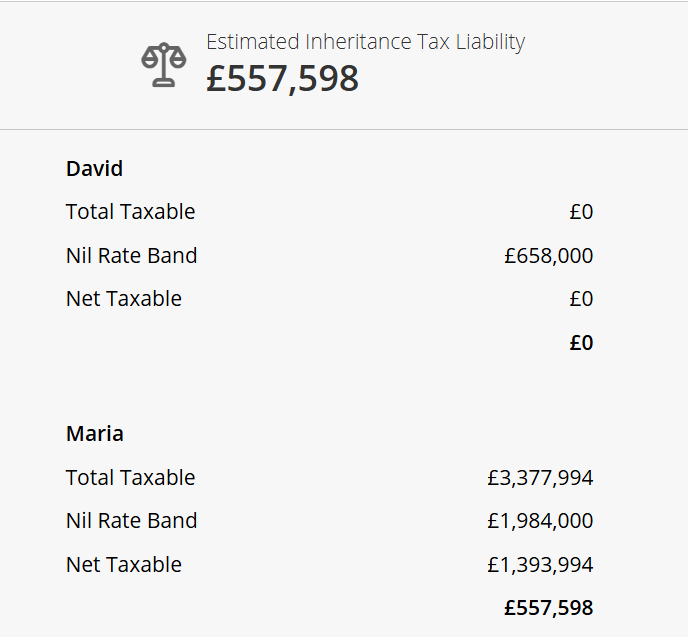
Task: Click David's Nil Rate Band label
Action: coord(132,255)
